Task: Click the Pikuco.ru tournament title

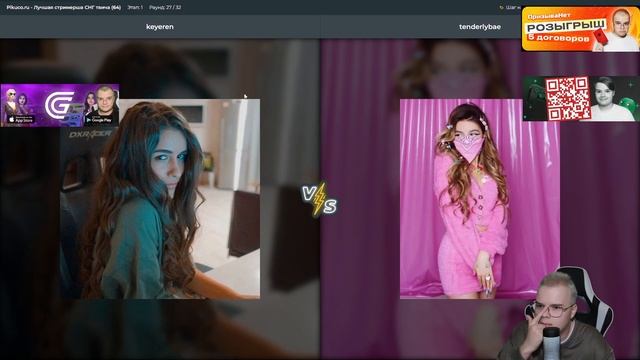Action: coord(63,7)
